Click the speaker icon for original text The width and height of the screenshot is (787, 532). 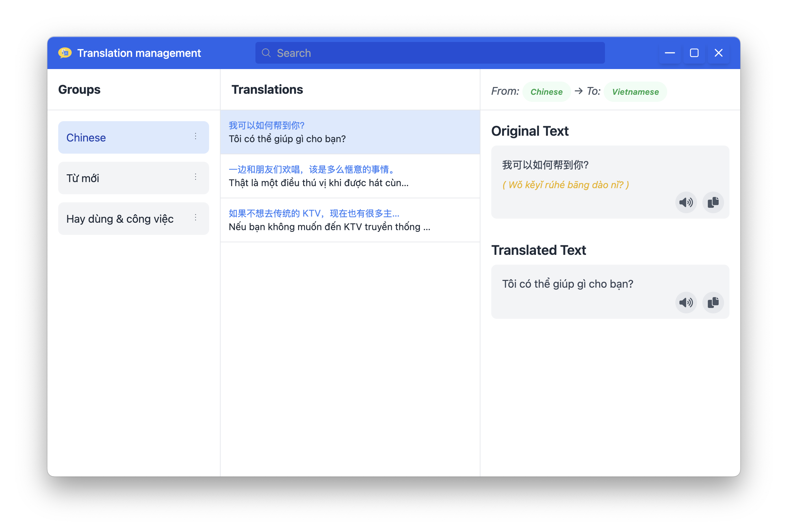[686, 202]
